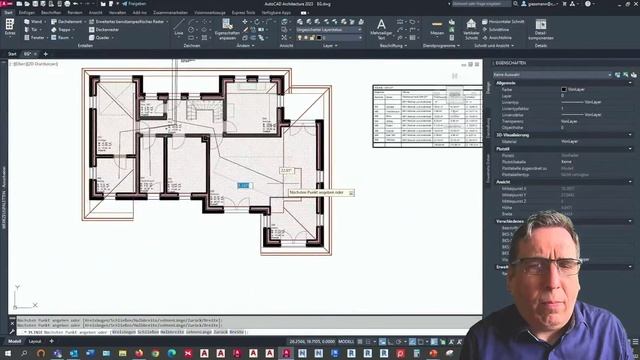Select the Schnittlinie tool

coord(495,30)
